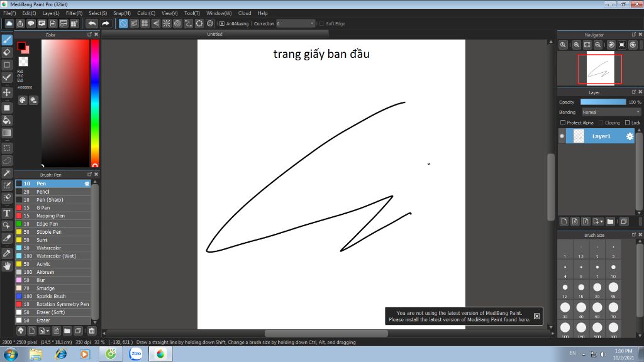Select the Lasso tool
This screenshot has height=362, width=644.
[7, 160]
